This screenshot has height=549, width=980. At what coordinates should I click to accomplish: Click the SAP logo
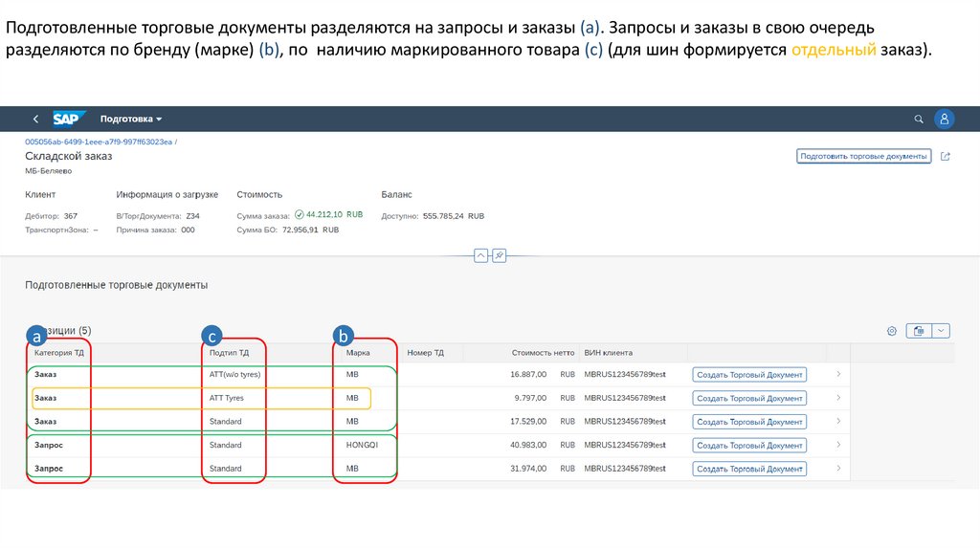tap(68, 119)
